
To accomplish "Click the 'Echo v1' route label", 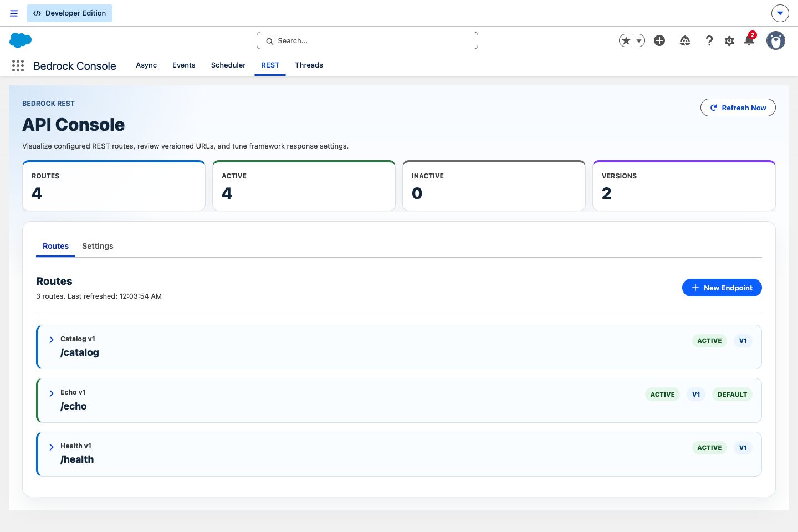I will pyautogui.click(x=73, y=392).
